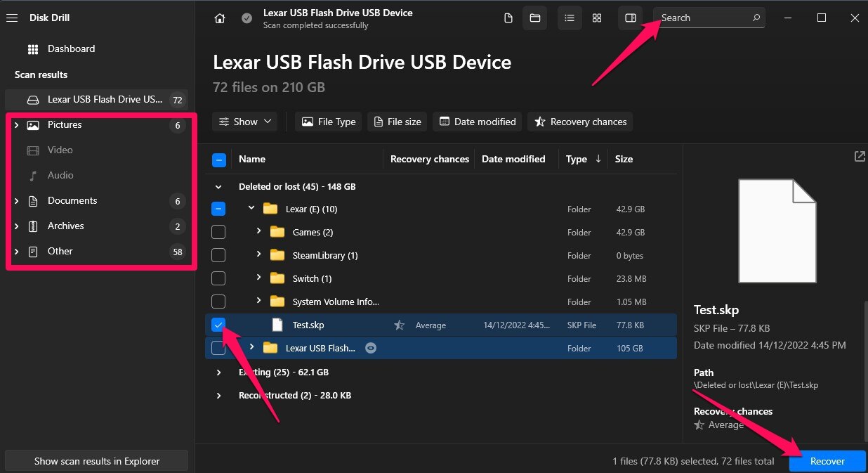Expand the Reconstructed (2) group
This screenshot has width=868, height=473.
click(x=218, y=396)
